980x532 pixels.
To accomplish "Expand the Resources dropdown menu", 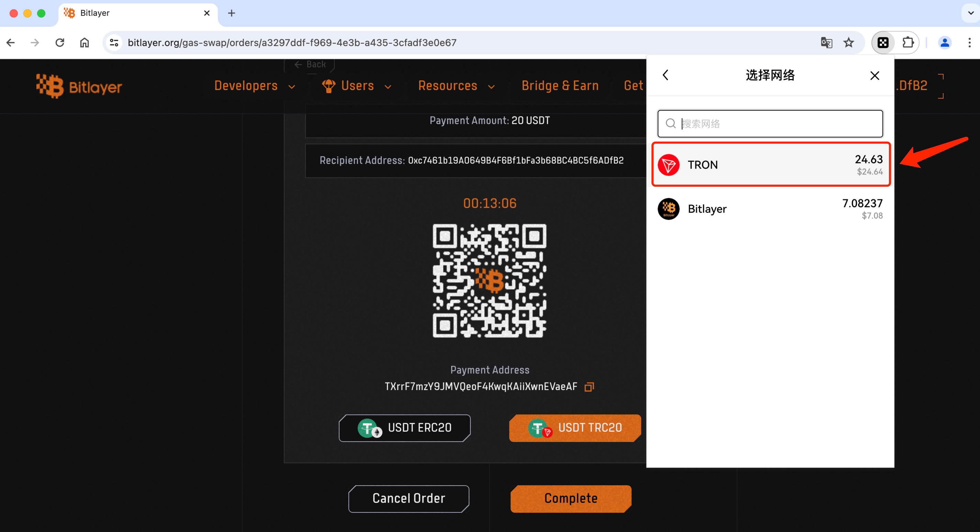I will 456,86.
